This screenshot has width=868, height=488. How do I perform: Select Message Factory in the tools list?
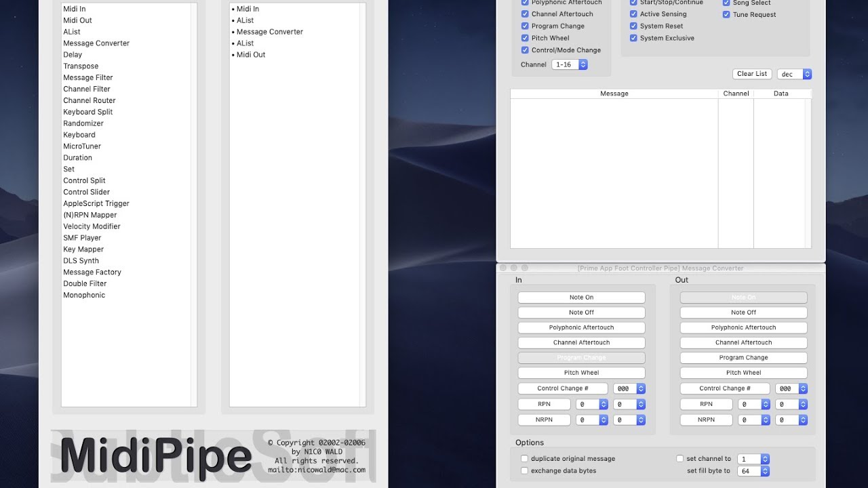tap(92, 272)
